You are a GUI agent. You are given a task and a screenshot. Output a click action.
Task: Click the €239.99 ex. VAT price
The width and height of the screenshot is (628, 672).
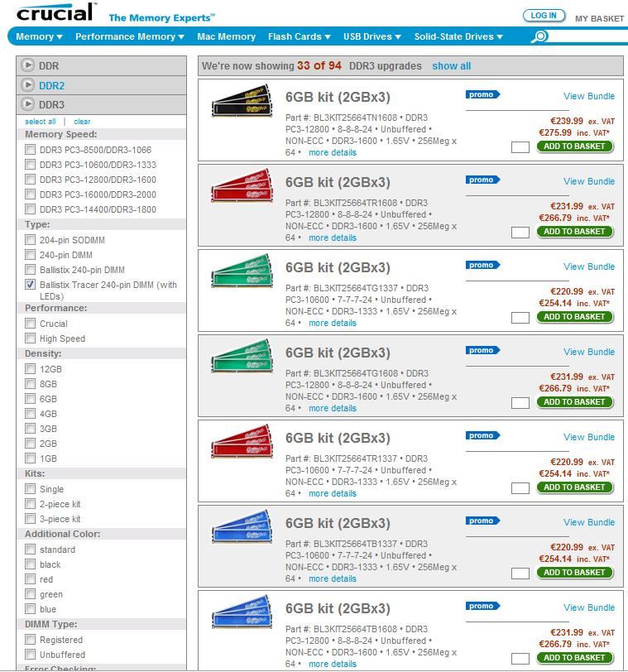tap(582, 121)
